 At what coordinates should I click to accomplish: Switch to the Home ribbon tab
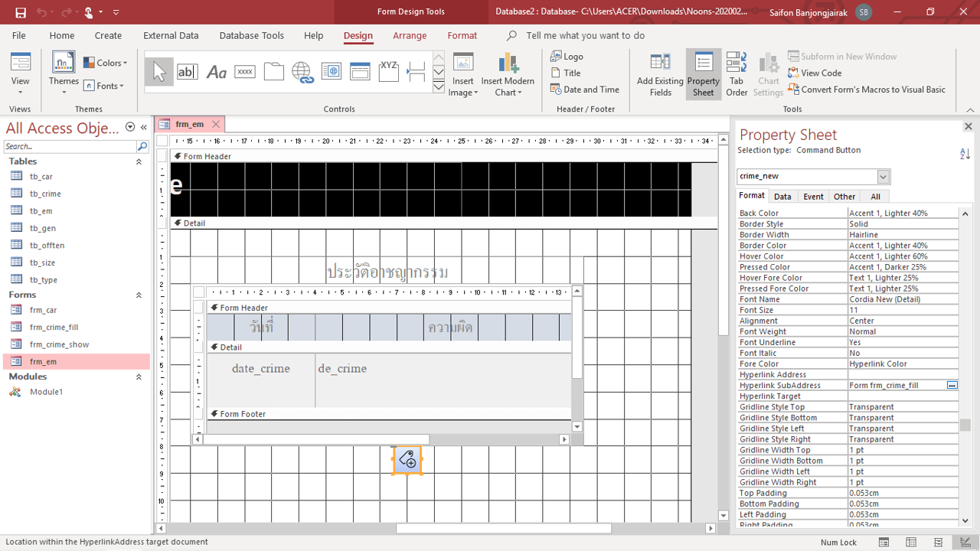62,35
